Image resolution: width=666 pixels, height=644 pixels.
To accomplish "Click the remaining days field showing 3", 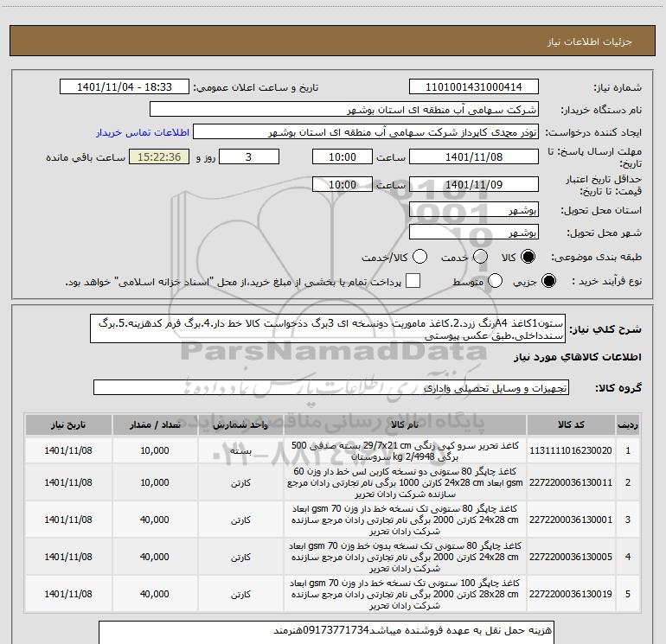I will click(x=249, y=157).
